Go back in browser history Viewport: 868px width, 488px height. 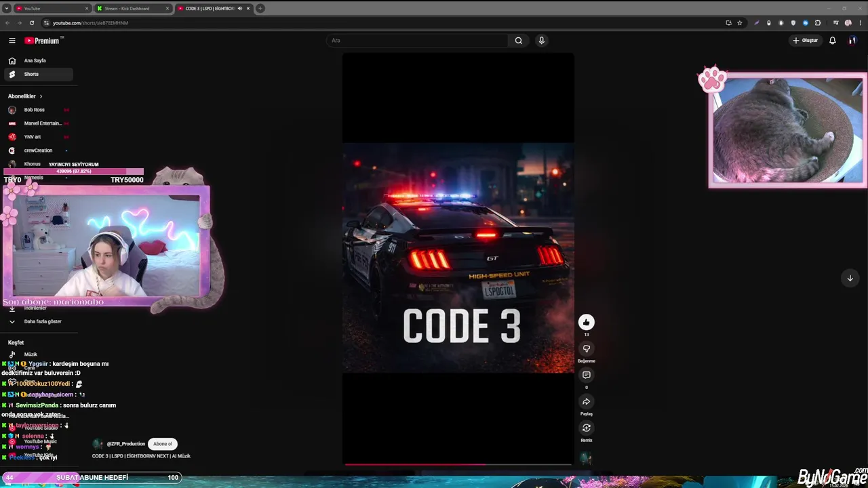click(x=7, y=23)
